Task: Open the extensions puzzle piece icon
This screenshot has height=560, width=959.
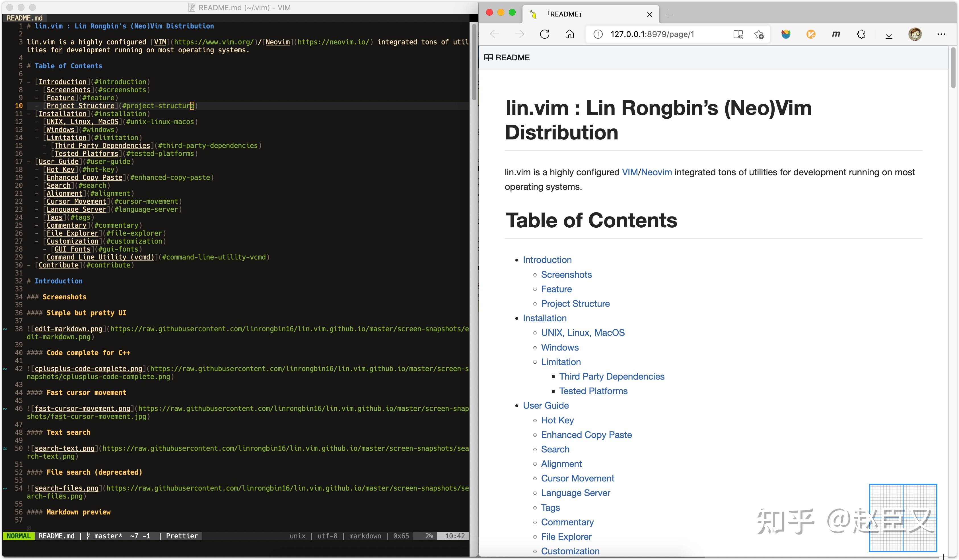Action: tap(861, 34)
